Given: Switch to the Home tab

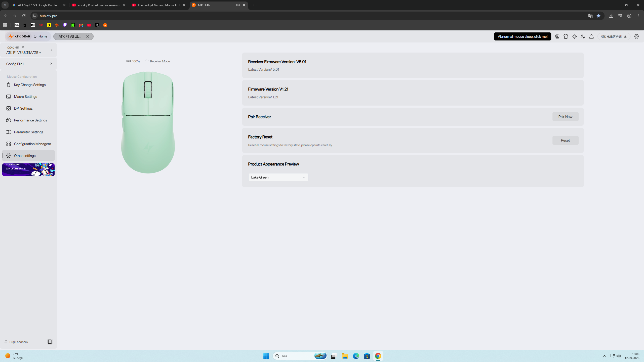Looking at the screenshot, I should [x=41, y=36].
